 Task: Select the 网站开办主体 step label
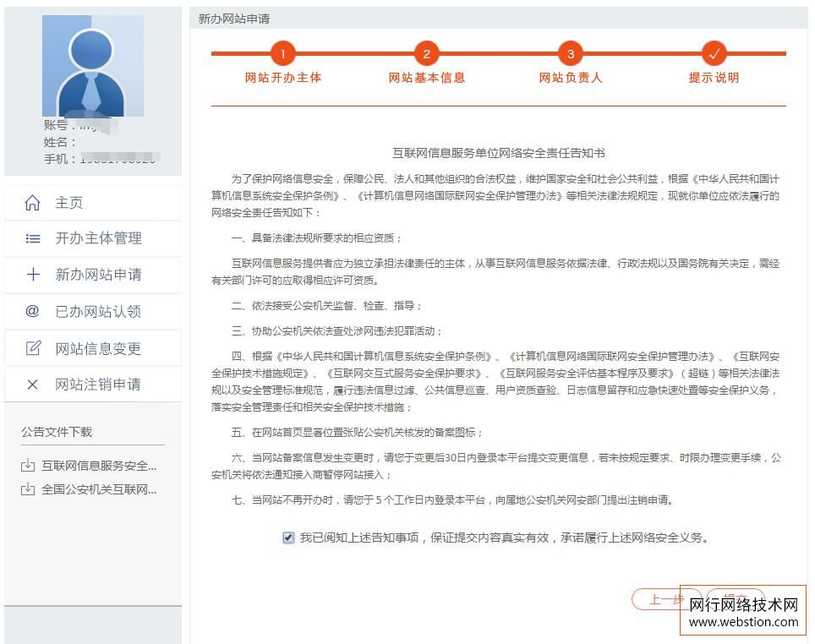pyautogui.click(x=282, y=78)
